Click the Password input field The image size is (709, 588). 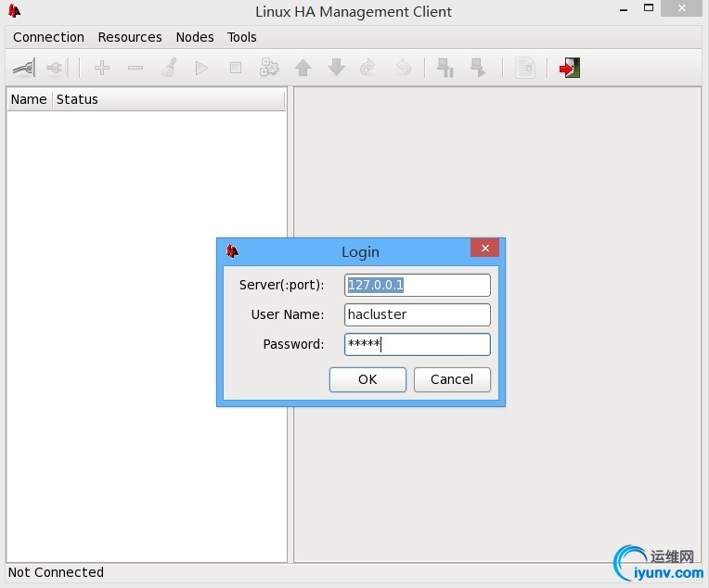coord(418,344)
